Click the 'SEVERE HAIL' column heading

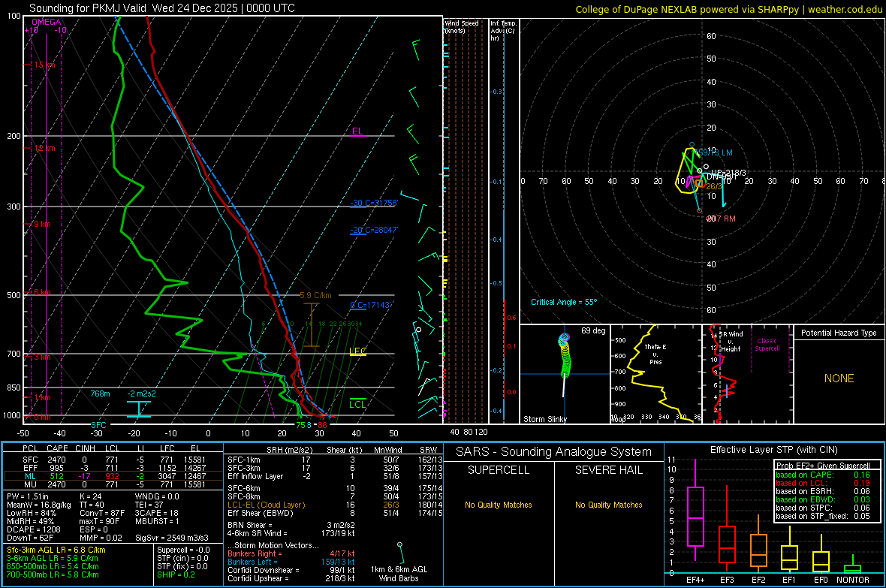(x=608, y=470)
